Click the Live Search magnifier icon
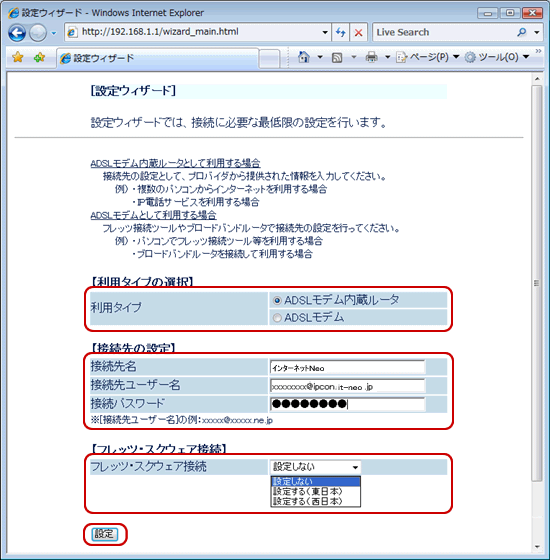Image resolution: width=550 pixels, height=560 pixels. point(521,32)
